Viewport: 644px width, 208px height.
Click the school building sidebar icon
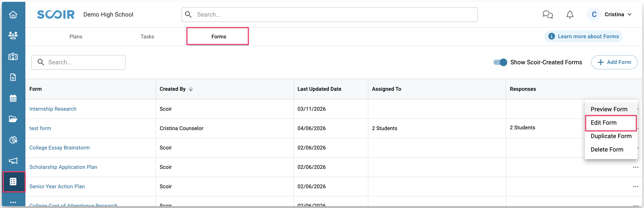(x=13, y=56)
